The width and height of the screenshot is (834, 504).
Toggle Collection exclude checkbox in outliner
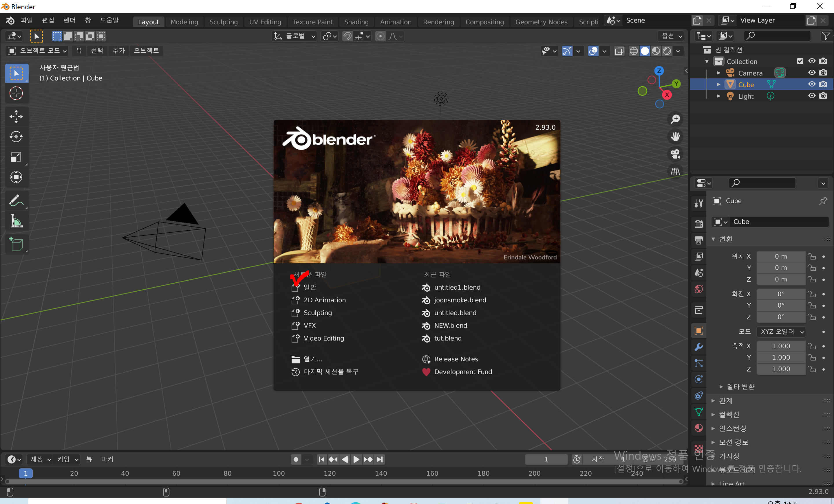point(800,61)
